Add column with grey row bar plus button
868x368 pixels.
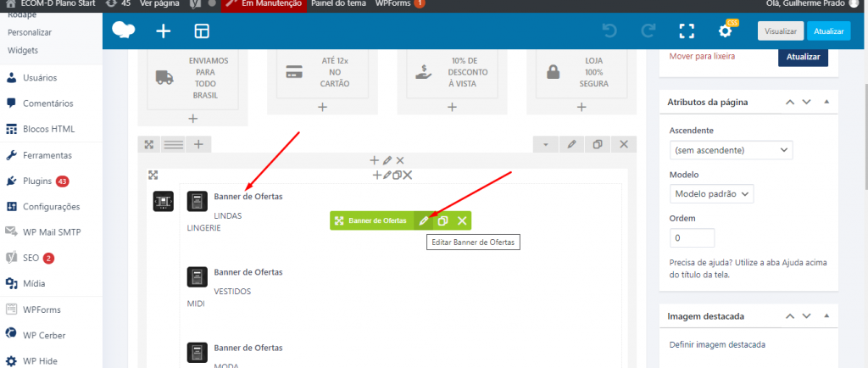198,144
